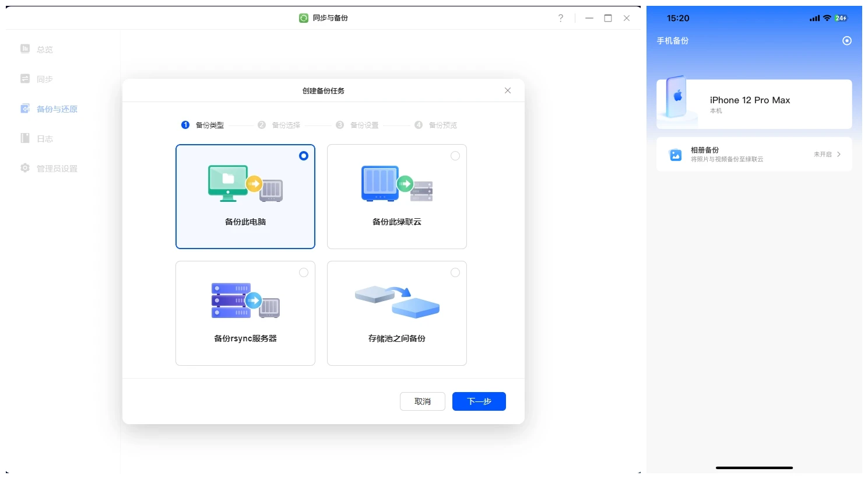Screen dimensions: 868x479
Task: Click the 同步 sync sidebar icon
Action: point(25,79)
